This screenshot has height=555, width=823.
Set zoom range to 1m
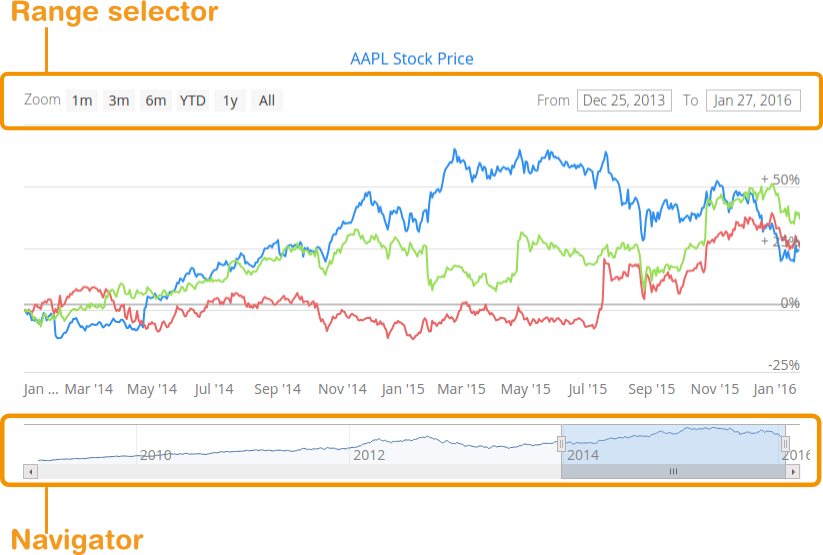(x=81, y=100)
